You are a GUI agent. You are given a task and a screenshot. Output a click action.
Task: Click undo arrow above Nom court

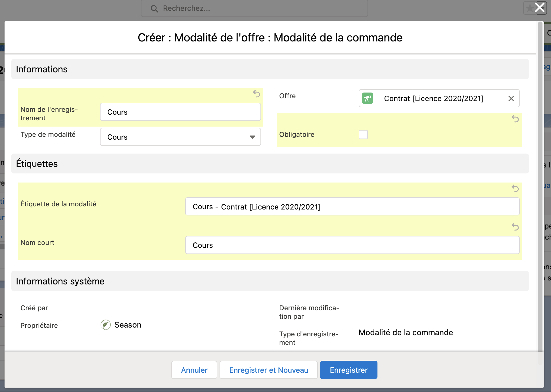click(515, 227)
